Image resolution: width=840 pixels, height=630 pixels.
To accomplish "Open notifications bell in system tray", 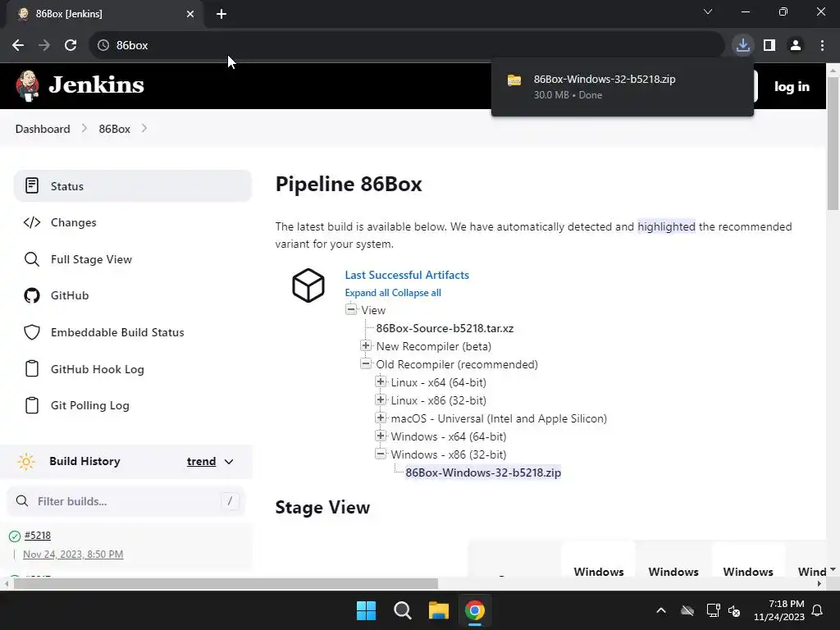I will (x=817, y=610).
